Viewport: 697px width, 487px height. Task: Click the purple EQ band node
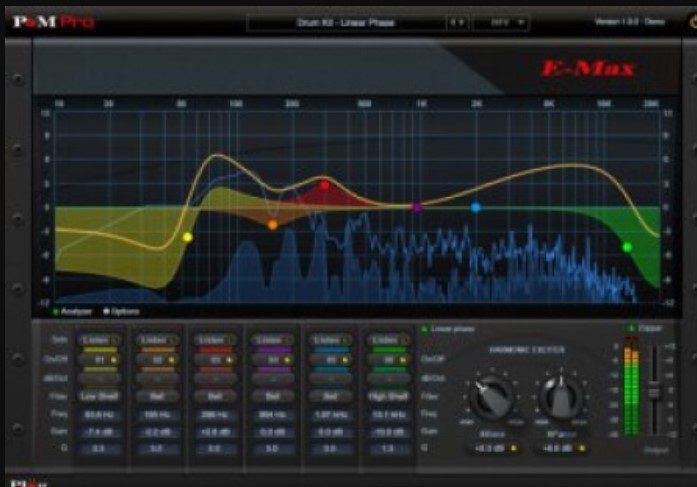tap(417, 207)
